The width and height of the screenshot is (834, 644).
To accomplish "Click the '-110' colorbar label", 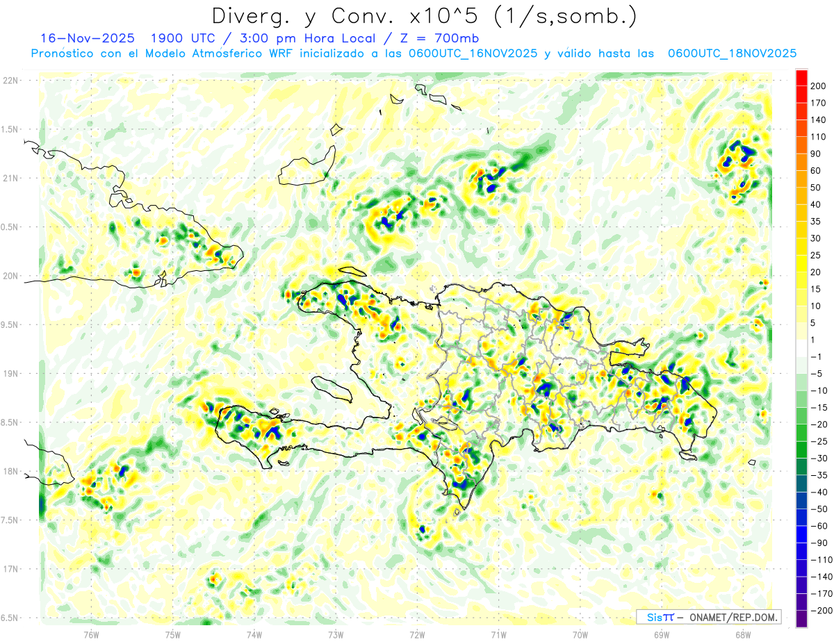I will pyautogui.click(x=821, y=559).
